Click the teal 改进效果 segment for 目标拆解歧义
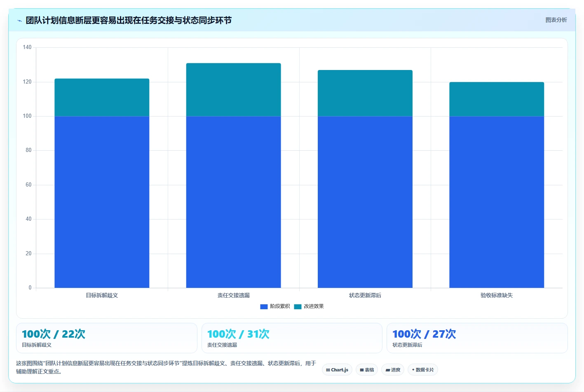The height and width of the screenshot is (392, 584). click(102, 97)
